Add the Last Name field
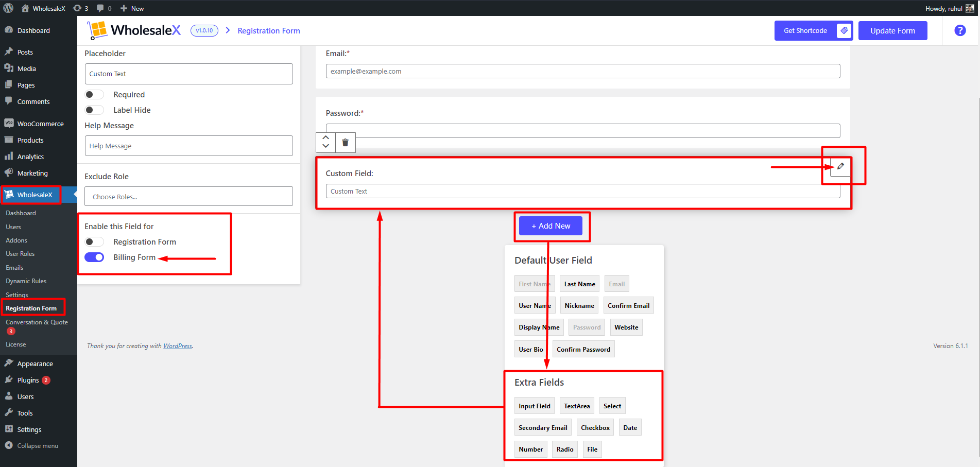Viewport: 980px width, 467px height. [x=579, y=284]
